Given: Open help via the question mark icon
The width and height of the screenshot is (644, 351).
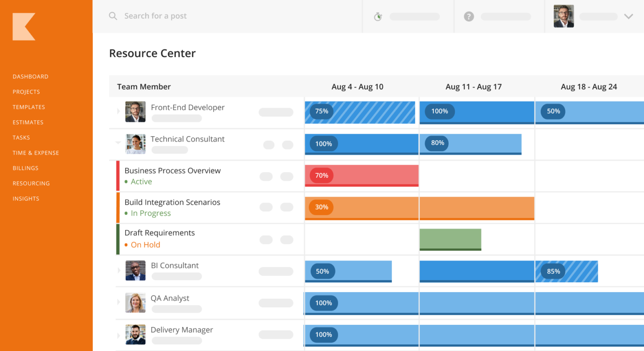Looking at the screenshot, I should point(468,16).
